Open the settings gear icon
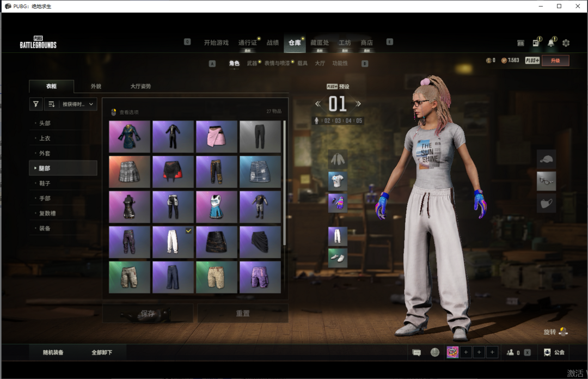This screenshot has width=588, height=379. 566,43
